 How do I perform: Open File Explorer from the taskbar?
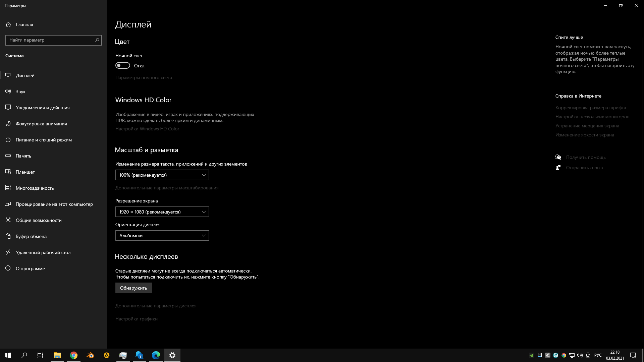(x=57, y=355)
